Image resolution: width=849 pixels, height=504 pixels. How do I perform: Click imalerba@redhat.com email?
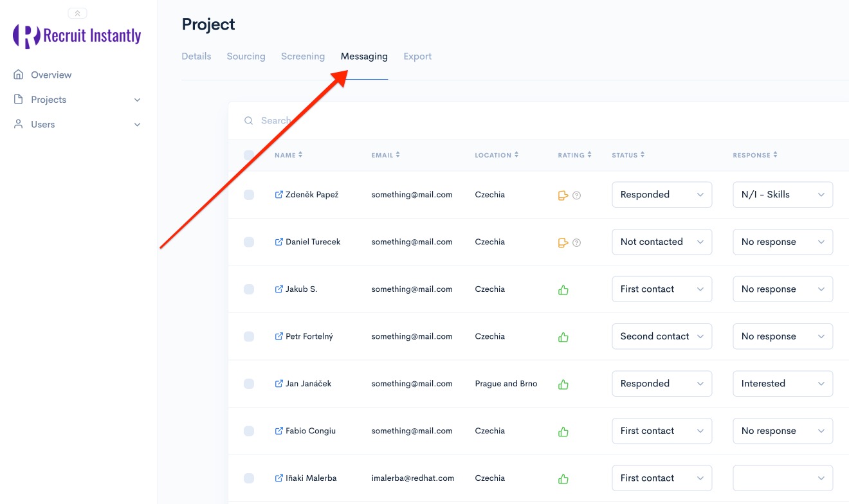pyautogui.click(x=413, y=478)
